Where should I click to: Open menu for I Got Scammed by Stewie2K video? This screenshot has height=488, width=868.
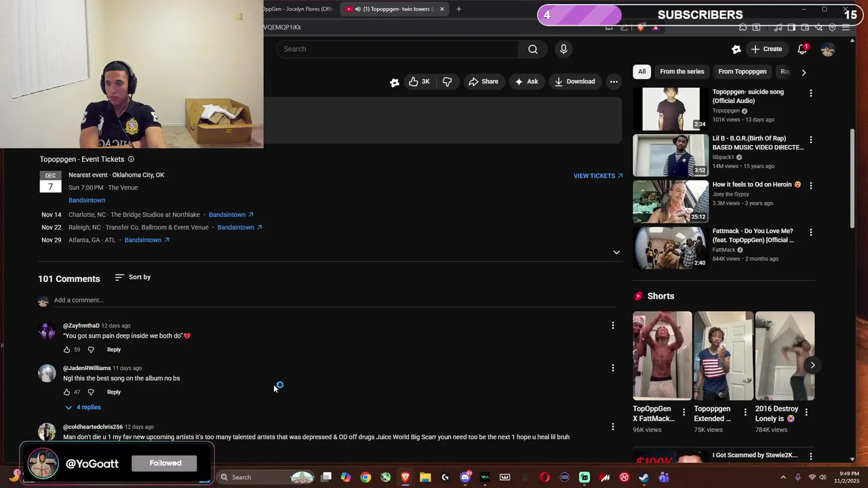pos(810,456)
